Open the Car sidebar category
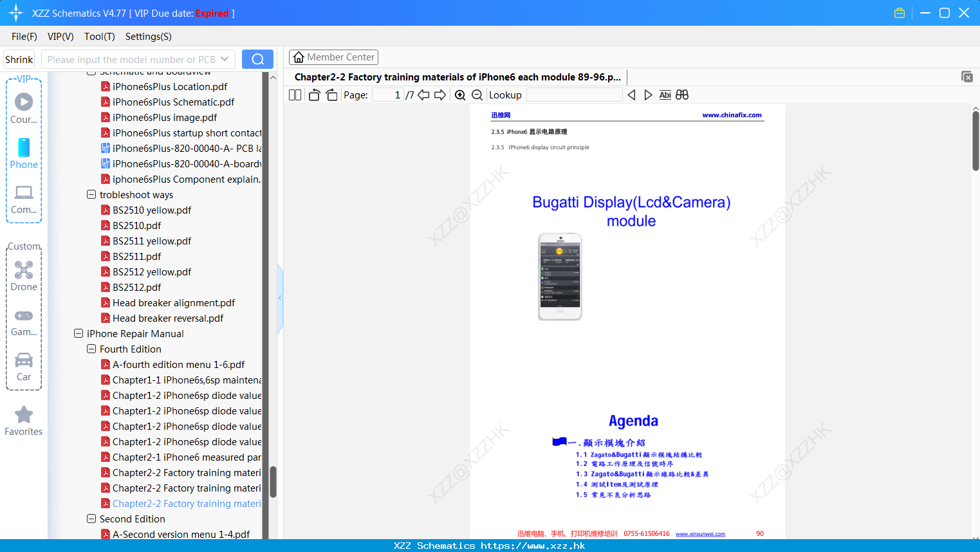 [24, 367]
